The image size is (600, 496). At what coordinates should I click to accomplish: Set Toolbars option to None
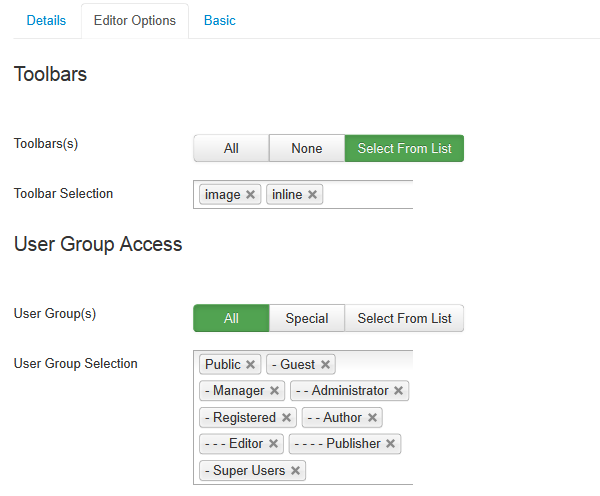[307, 149]
